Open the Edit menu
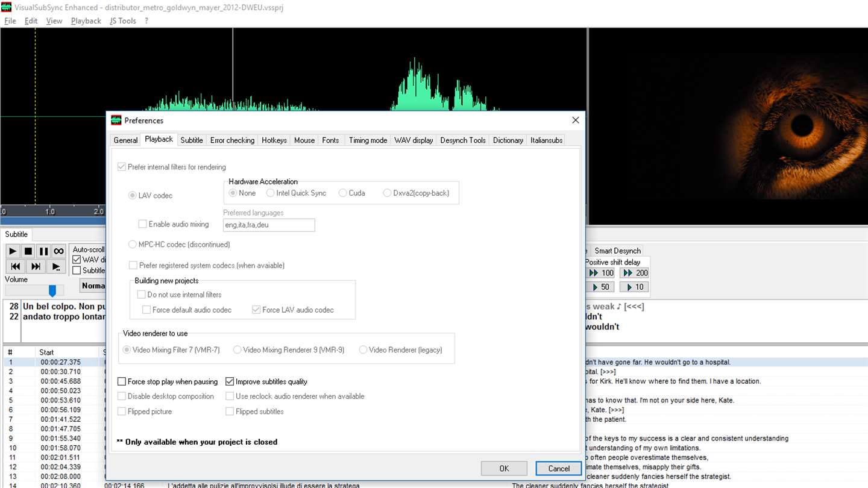 [31, 20]
